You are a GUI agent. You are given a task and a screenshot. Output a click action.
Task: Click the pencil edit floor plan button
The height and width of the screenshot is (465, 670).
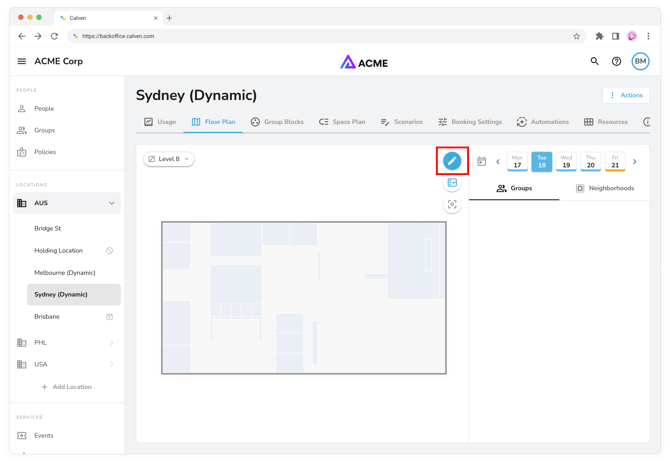[452, 161]
